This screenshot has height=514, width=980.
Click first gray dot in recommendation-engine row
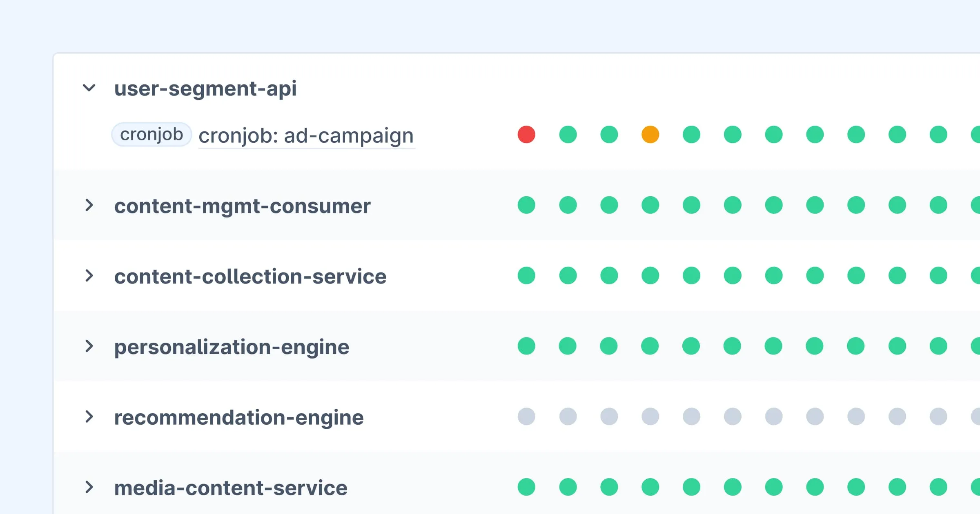coord(526,417)
